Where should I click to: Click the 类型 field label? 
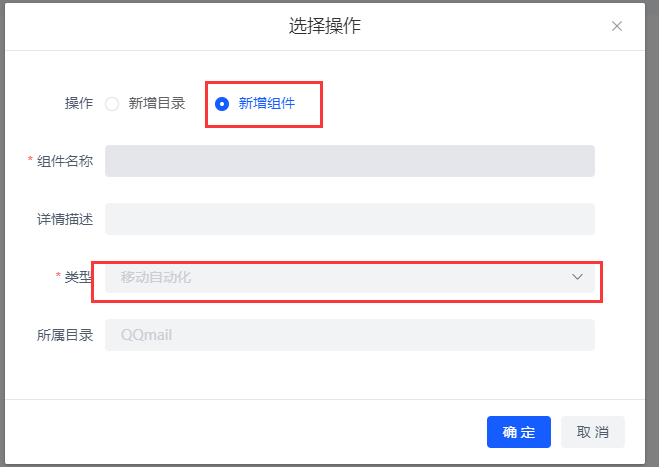[78, 277]
